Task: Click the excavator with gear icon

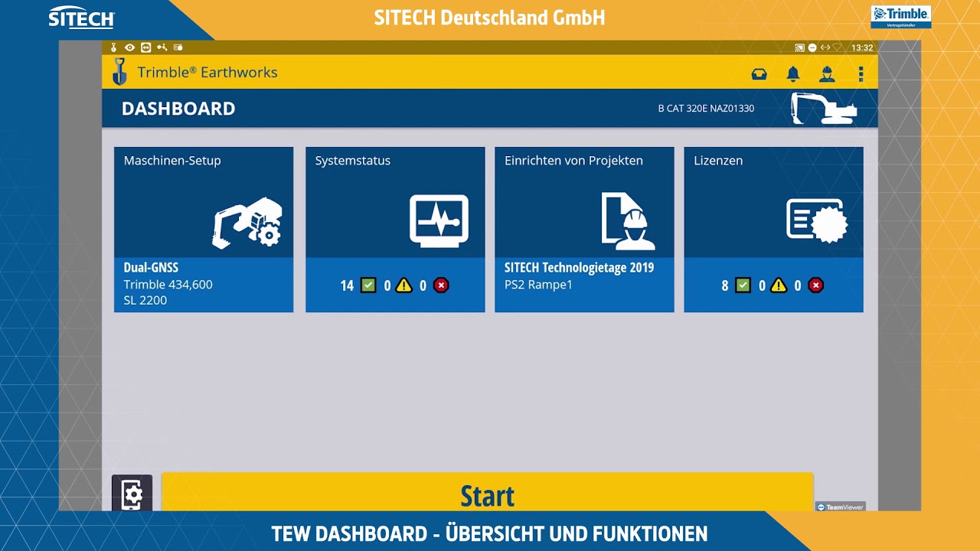Action: tap(247, 223)
